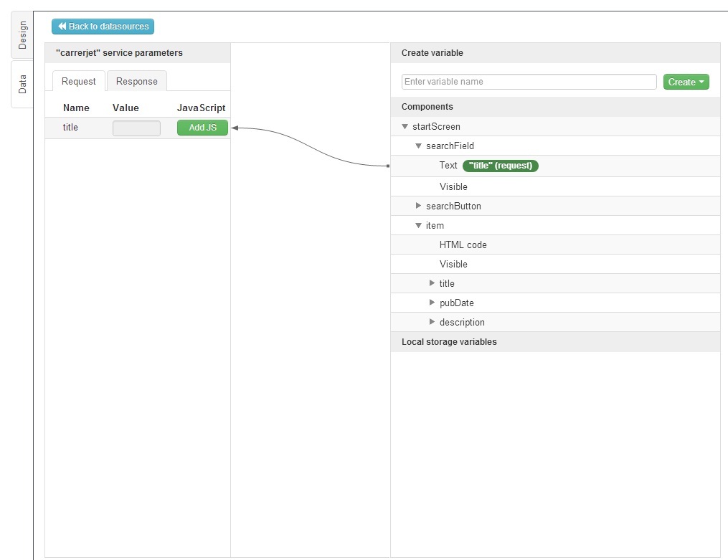Screen dimensions: 728x560
Task: Expand the description node arrow
Action: point(432,322)
